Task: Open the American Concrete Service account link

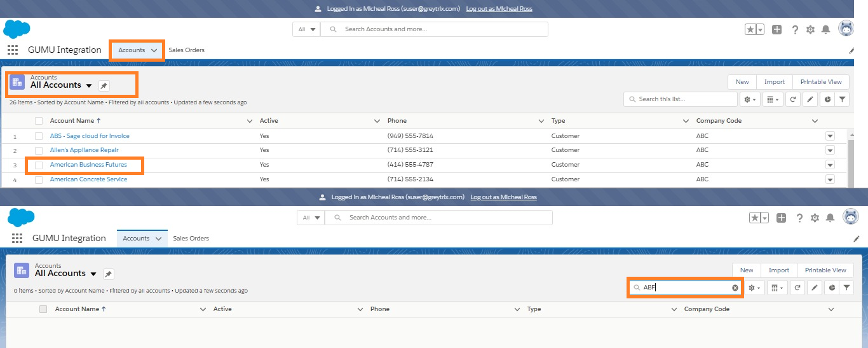Action: point(88,179)
